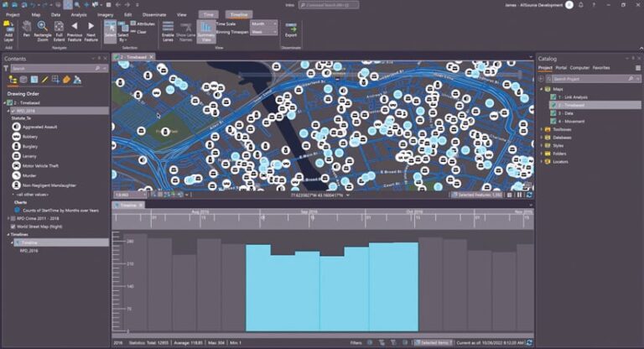Open the Select By dropdown
This screenshot has width=644, height=349.
[122, 32]
